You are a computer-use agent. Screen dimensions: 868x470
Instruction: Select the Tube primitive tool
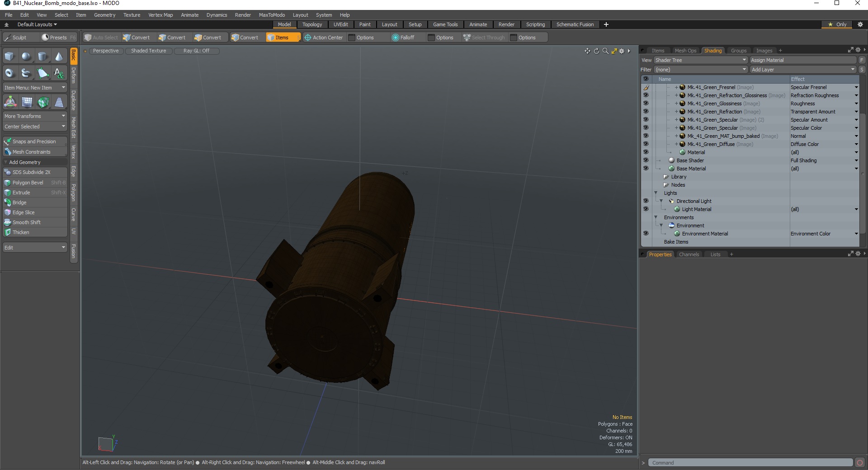26,73
